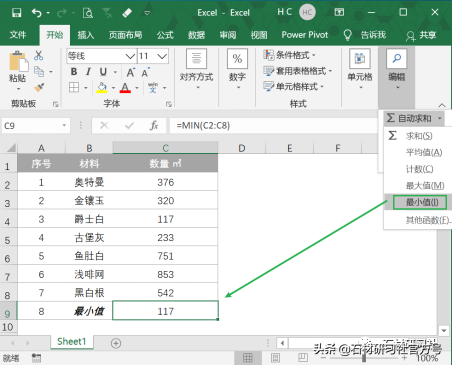Viewport: 452px width, 365px height.
Task: Open the font color dropdown arrow
Action: click(137, 88)
